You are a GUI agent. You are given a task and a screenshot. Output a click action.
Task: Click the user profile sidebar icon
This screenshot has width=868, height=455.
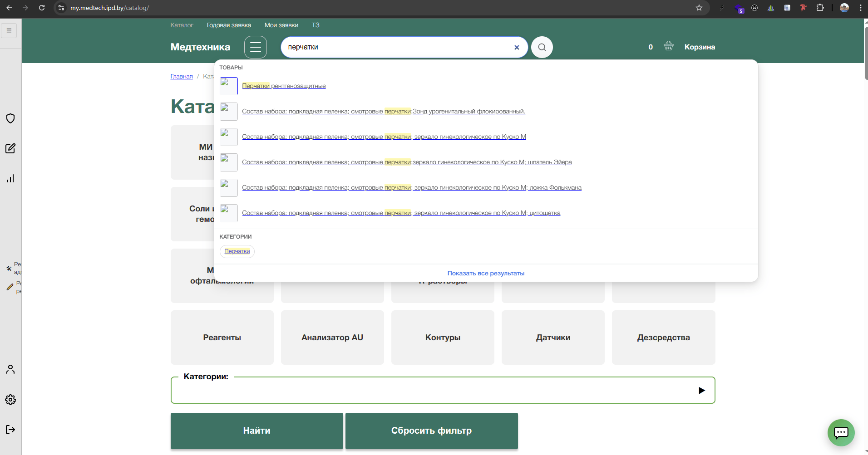tap(10, 369)
